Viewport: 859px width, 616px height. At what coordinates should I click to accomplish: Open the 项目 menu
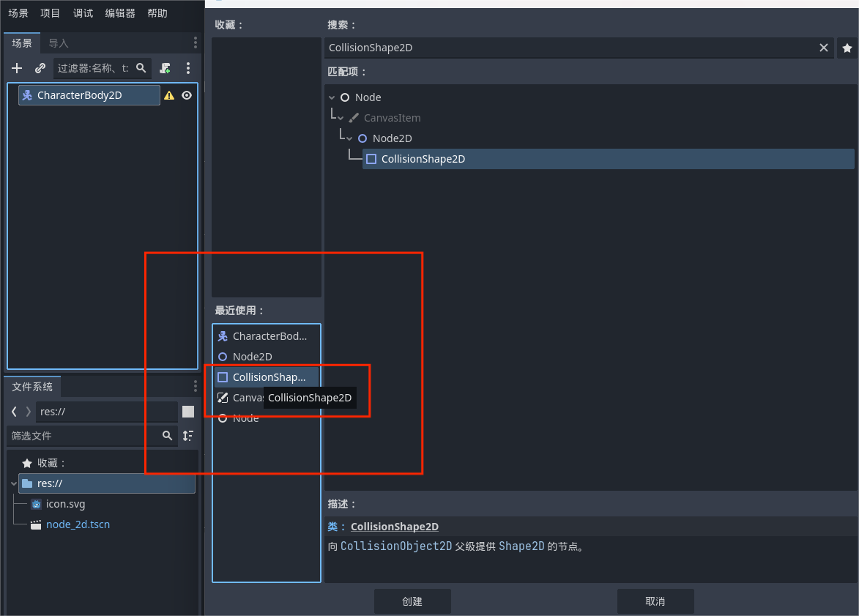(x=51, y=13)
